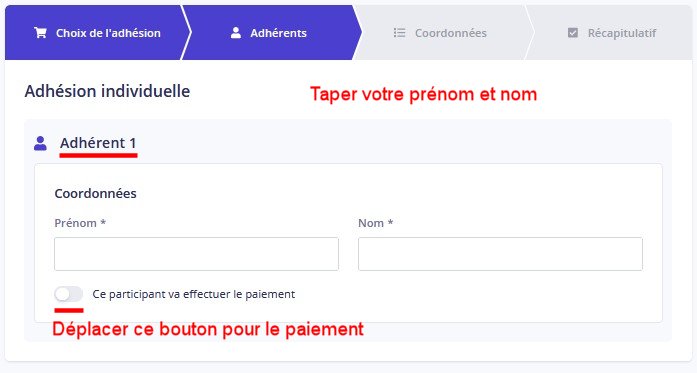The width and height of the screenshot is (697, 373).
Task: Click the purple user icon next to Adhérent 1
Action: pyautogui.click(x=40, y=143)
